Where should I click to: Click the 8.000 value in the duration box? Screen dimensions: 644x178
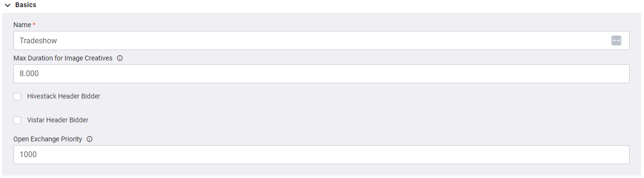(29, 74)
